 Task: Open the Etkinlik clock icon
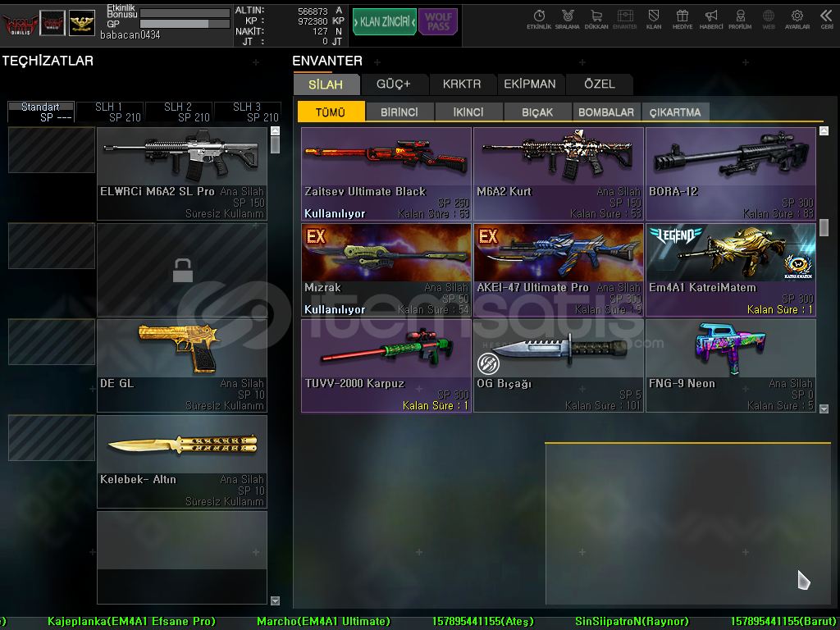539,20
